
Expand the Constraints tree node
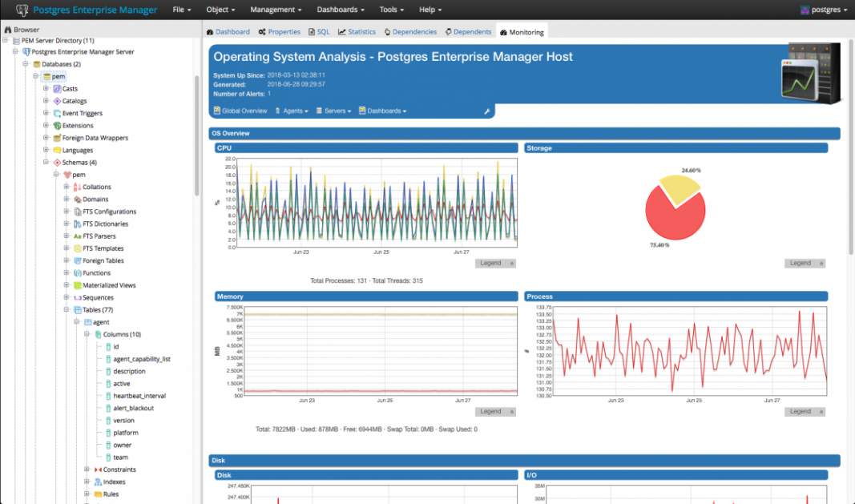pos(87,470)
